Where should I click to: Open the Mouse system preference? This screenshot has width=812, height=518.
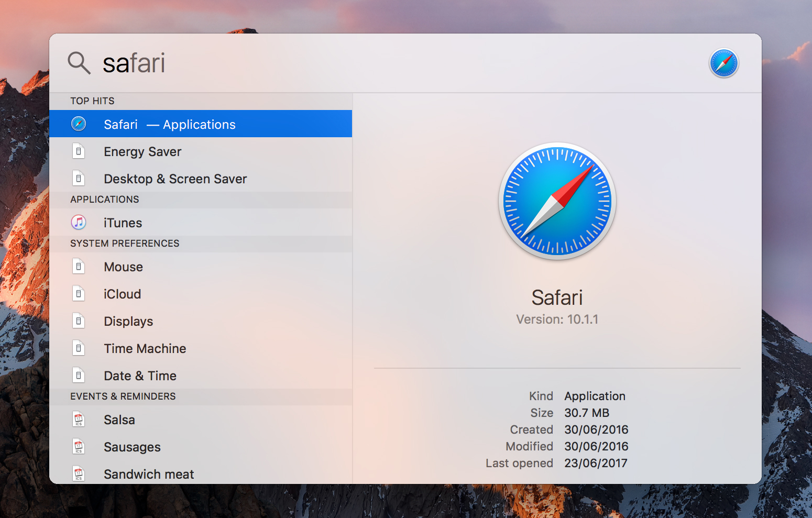(201, 267)
